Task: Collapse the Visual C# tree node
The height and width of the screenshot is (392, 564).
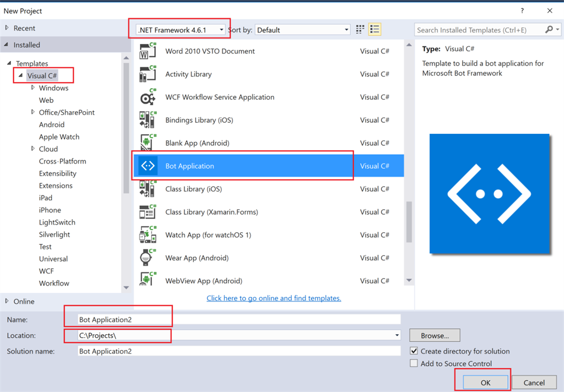Action: (20, 75)
